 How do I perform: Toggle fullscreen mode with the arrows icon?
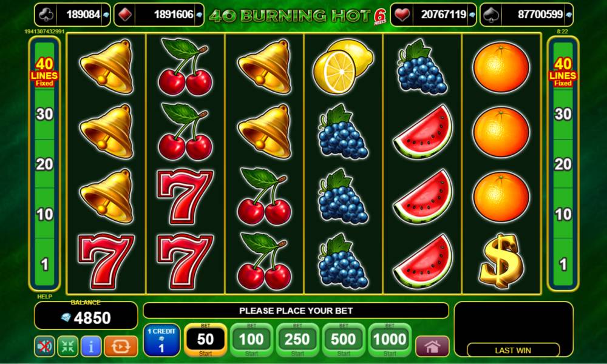[x=68, y=346]
